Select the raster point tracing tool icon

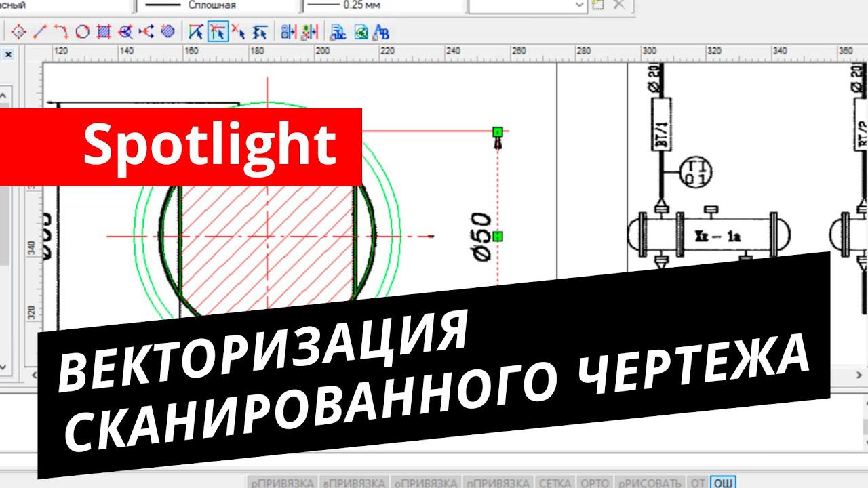click(x=19, y=31)
